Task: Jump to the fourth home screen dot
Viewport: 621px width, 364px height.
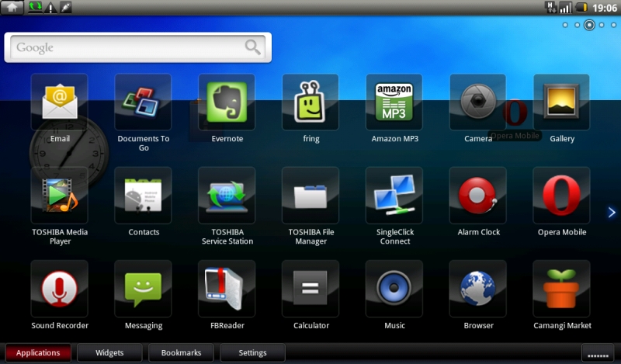Action: [x=602, y=25]
